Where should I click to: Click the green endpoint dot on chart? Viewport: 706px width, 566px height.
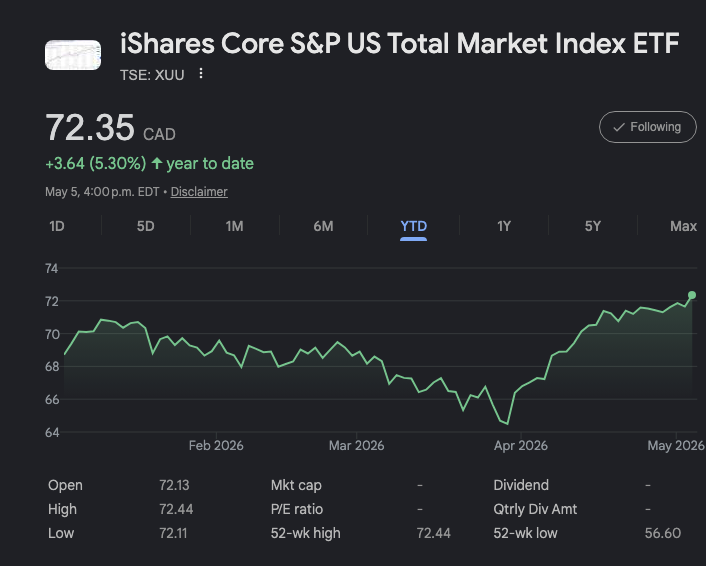point(692,295)
